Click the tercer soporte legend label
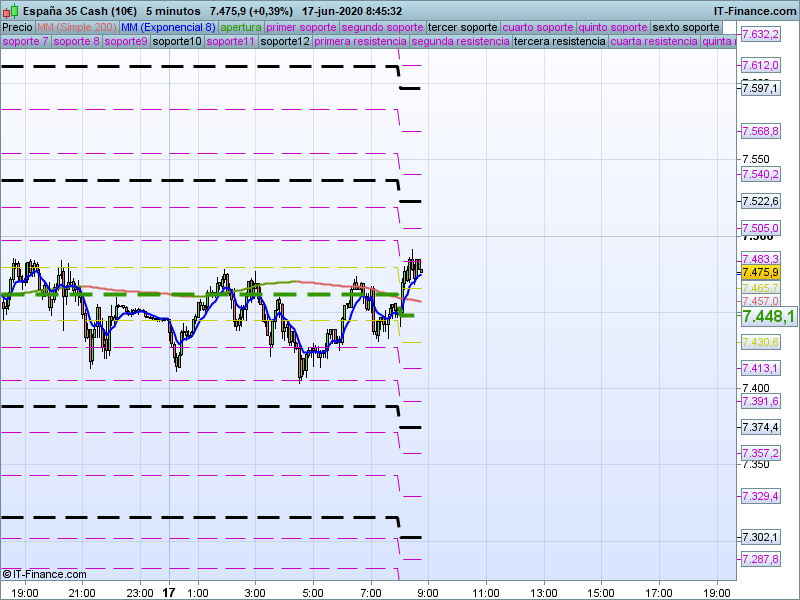The width and height of the screenshot is (800, 600). (x=462, y=27)
